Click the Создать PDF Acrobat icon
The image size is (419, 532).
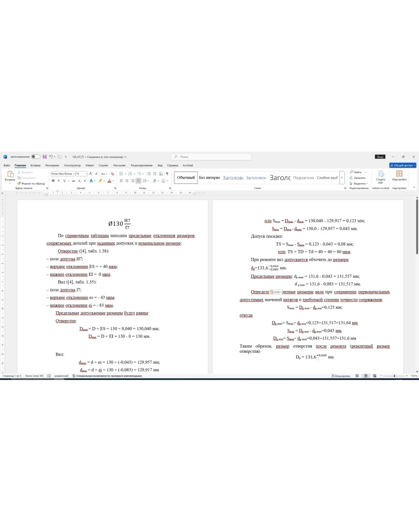[x=381, y=177]
